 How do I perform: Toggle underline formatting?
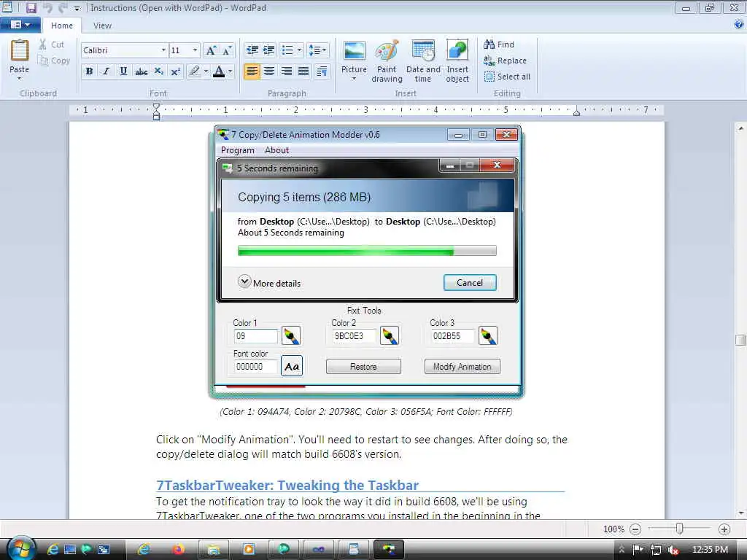pyautogui.click(x=123, y=71)
